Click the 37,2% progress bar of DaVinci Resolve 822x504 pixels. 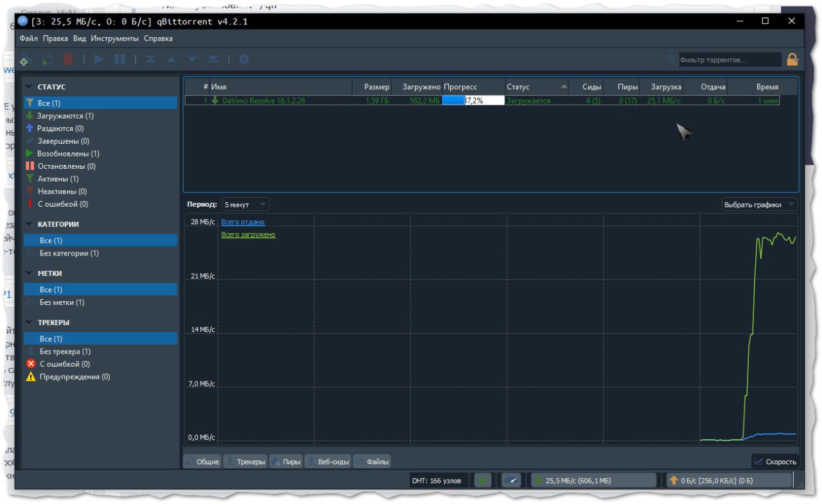click(x=473, y=101)
